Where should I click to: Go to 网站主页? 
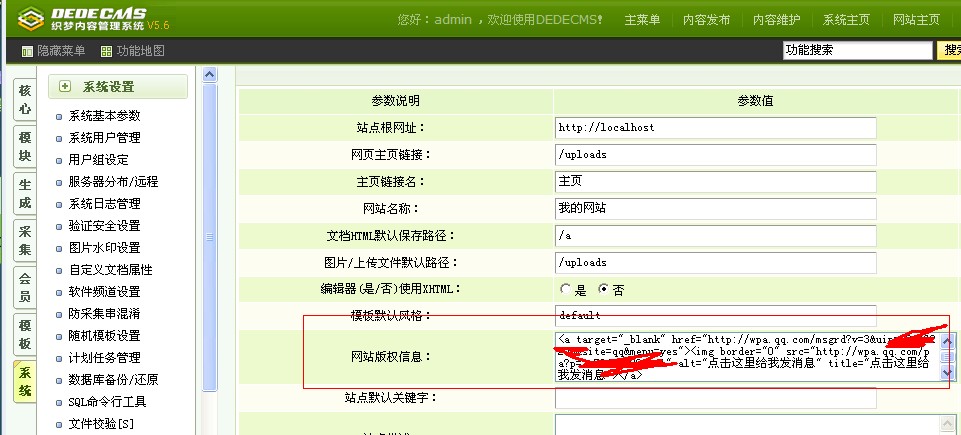point(916,20)
